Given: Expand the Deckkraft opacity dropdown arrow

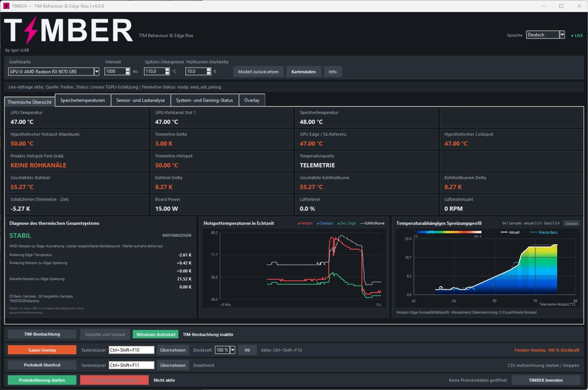Looking at the screenshot, I should point(232,350).
